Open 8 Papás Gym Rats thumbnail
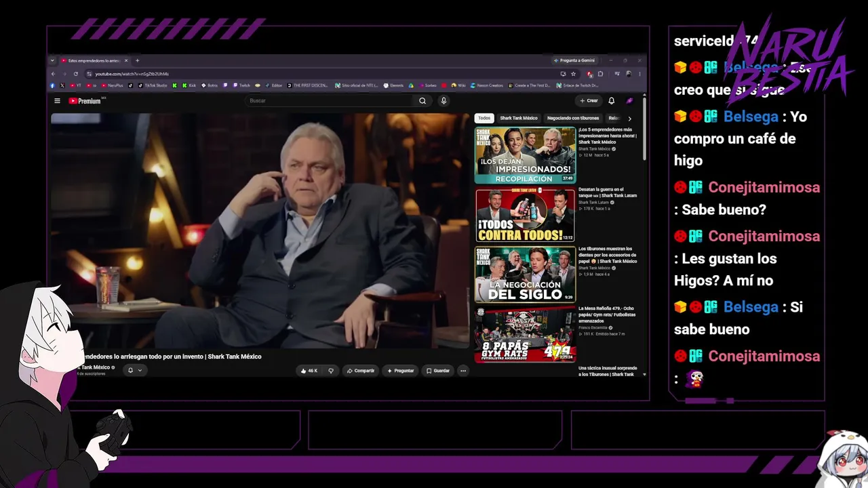 click(525, 334)
